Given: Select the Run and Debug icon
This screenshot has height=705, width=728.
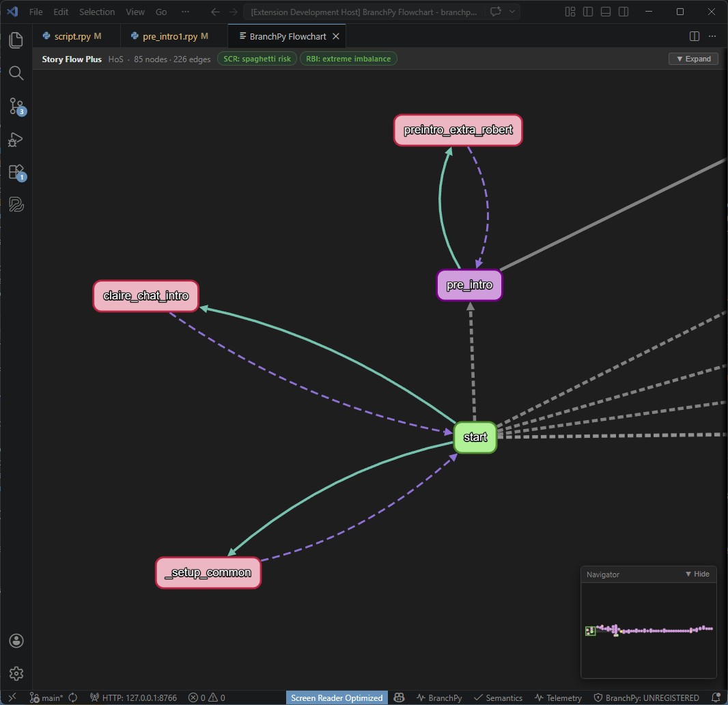Looking at the screenshot, I should tap(16, 139).
